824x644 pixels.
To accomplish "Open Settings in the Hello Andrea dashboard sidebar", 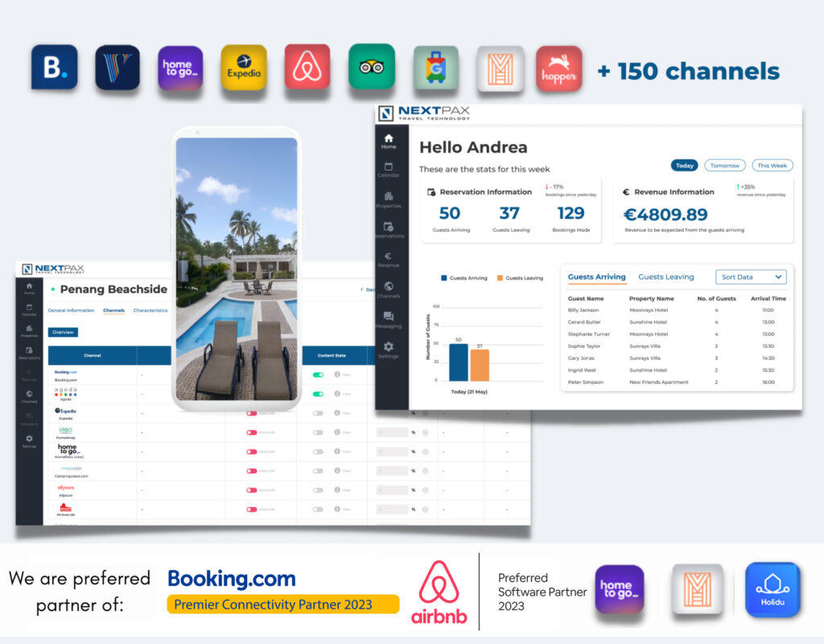I will pos(389,349).
